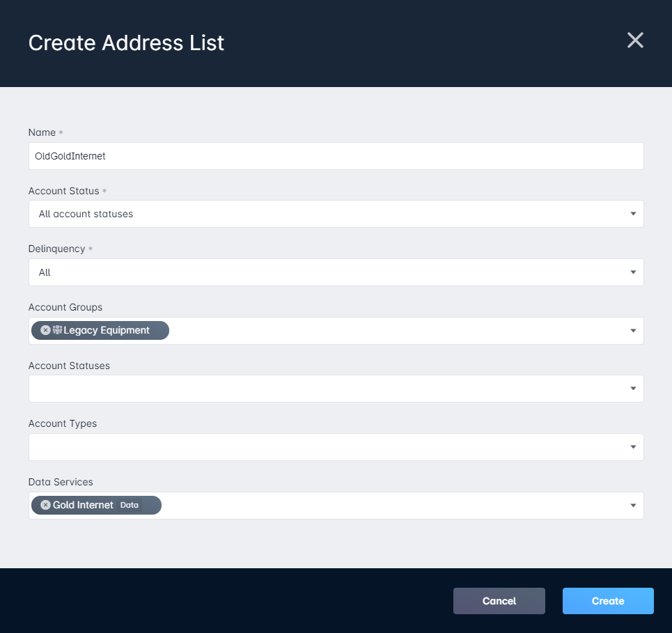
Task: Click the 'All' value in Delinquency
Action: coord(45,272)
